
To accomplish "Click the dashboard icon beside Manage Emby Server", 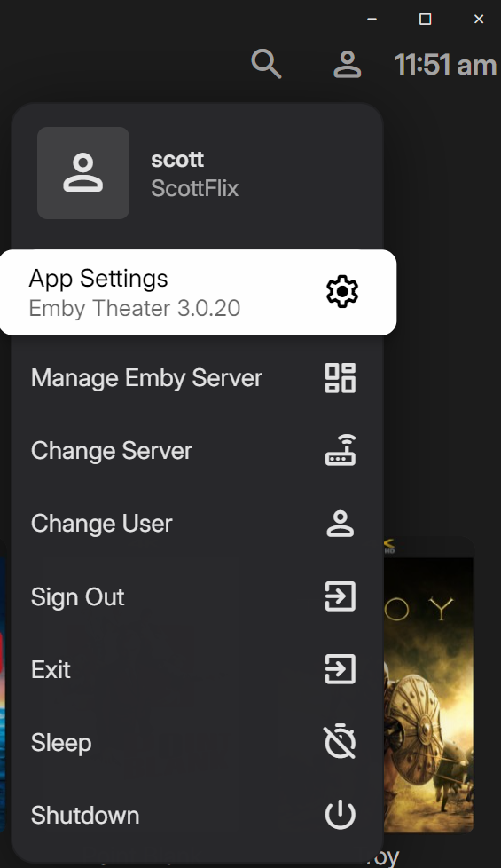I will [341, 378].
